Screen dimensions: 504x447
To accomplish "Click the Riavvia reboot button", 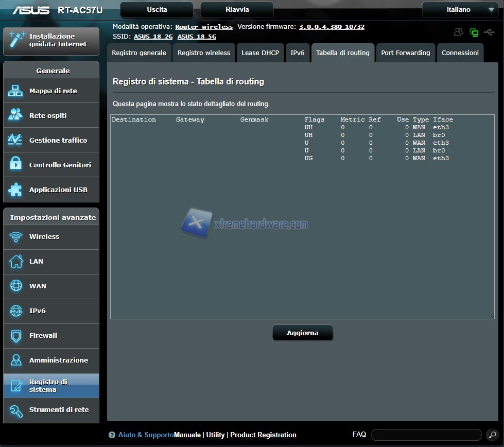I will pyautogui.click(x=237, y=10).
